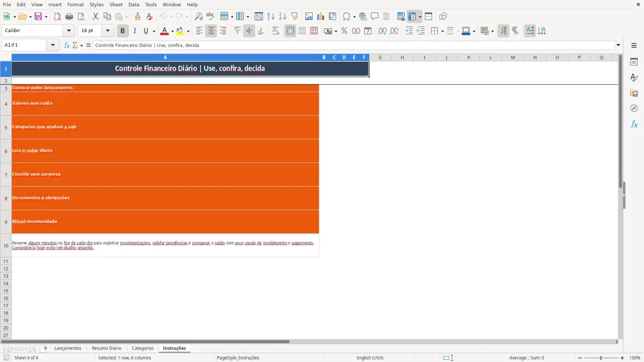Open the sidebar Functions deck
The height and width of the screenshot is (362, 644).
(x=634, y=124)
